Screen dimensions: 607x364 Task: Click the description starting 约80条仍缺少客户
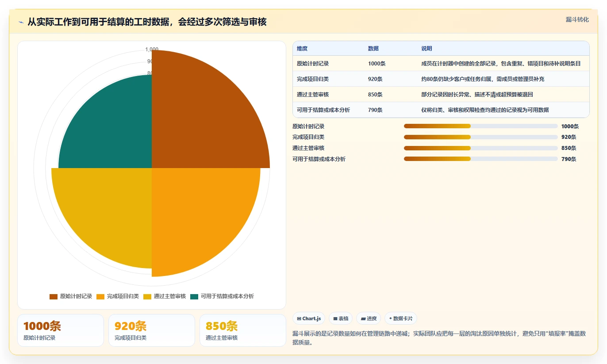point(483,79)
